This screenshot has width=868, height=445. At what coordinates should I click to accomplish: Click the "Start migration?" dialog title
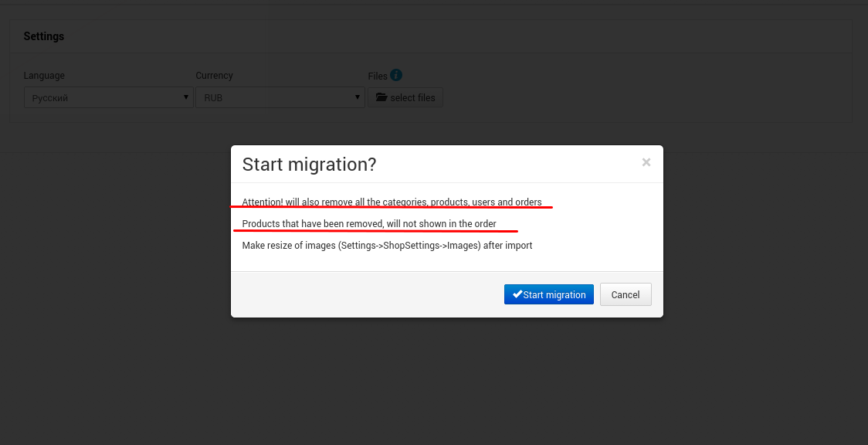tap(309, 165)
